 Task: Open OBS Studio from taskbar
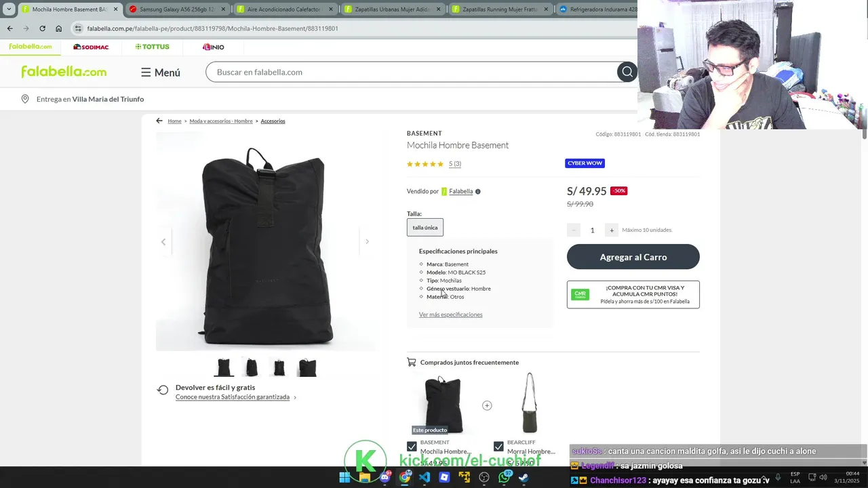click(x=484, y=477)
